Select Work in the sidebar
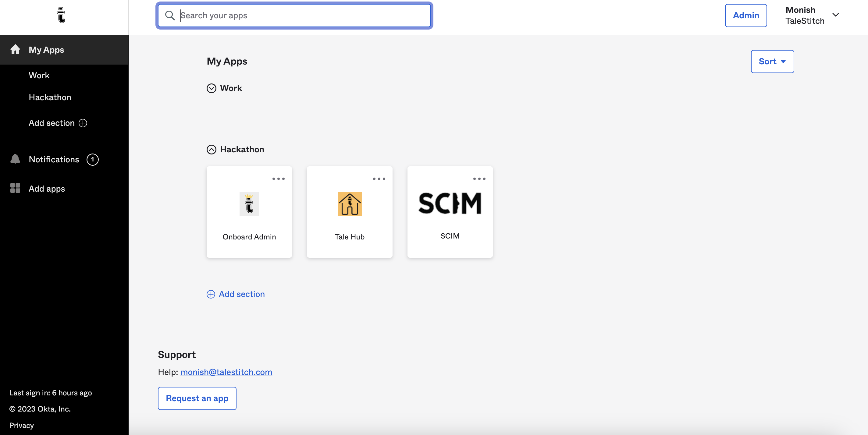The height and width of the screenshot is (435, 868). point(39,75)
